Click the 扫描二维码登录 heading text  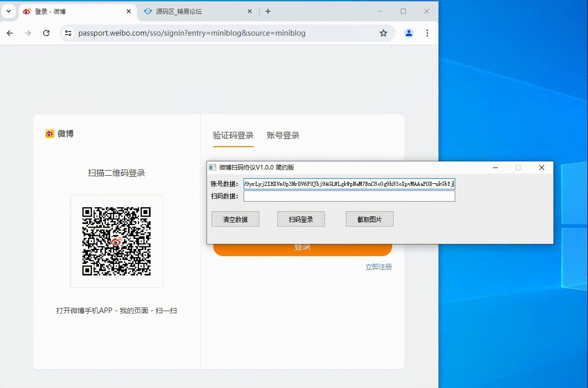pos(116,173)
